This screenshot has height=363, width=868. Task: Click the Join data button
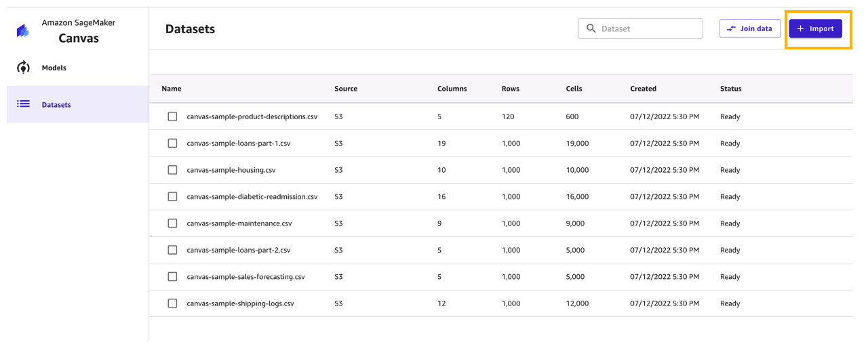[750, 28]
